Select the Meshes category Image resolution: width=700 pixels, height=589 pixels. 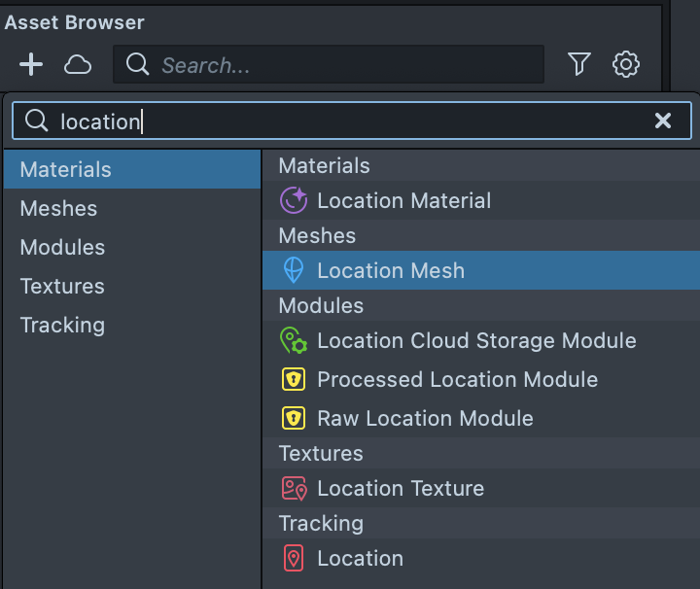pyautogui.click(x=58, y=209)
